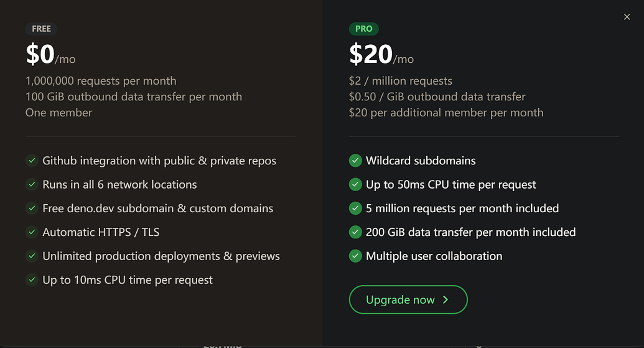The width and height of the screenshot is (644, 348).
Task: Click the chevron arrow inside Upgrade now
Action: coord(446,299)
